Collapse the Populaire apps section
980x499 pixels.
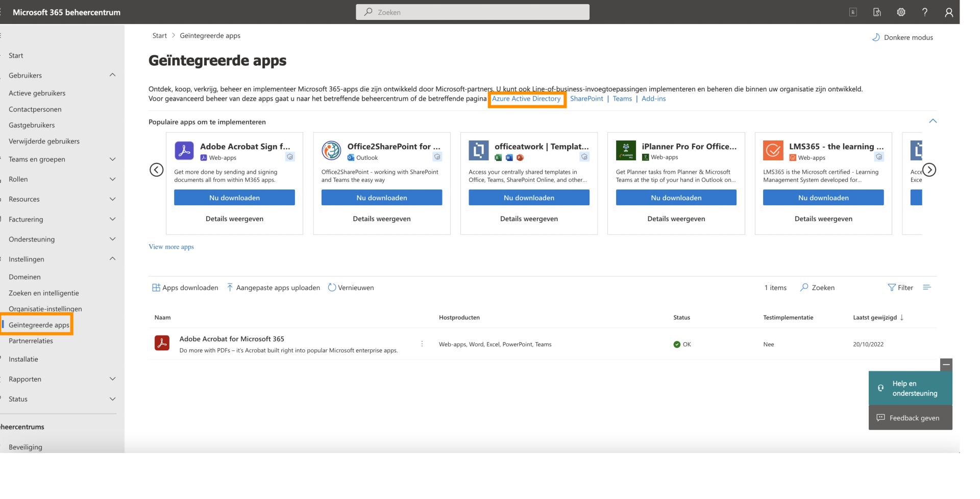(x=933, y=121)
